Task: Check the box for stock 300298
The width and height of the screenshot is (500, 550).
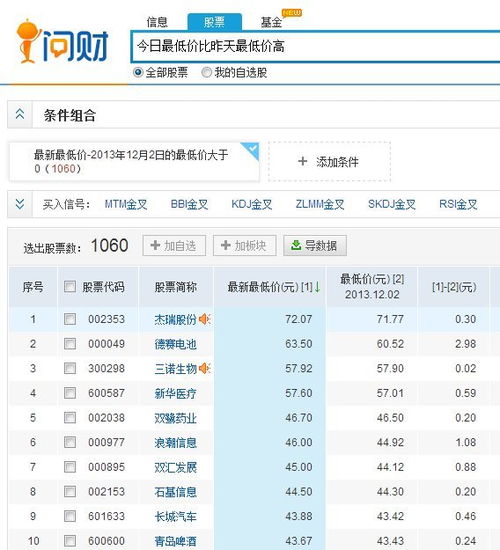Action: pos(70,368)
